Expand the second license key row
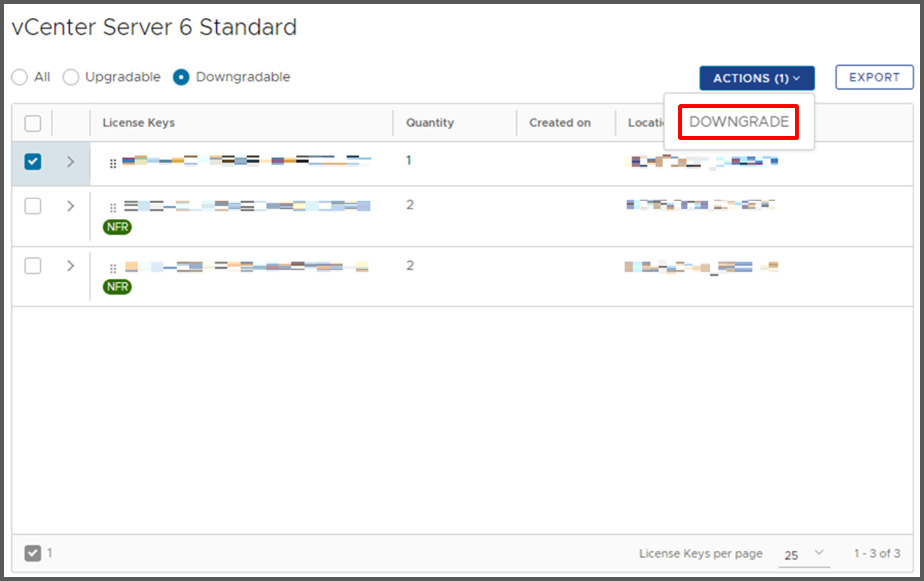924x581 pixels. coord(71,206)
